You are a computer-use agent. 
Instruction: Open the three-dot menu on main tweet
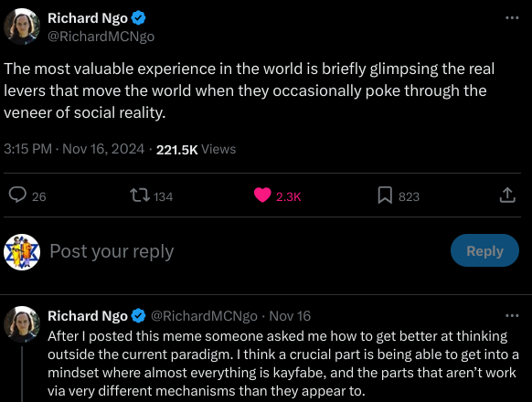pos(512,17)
